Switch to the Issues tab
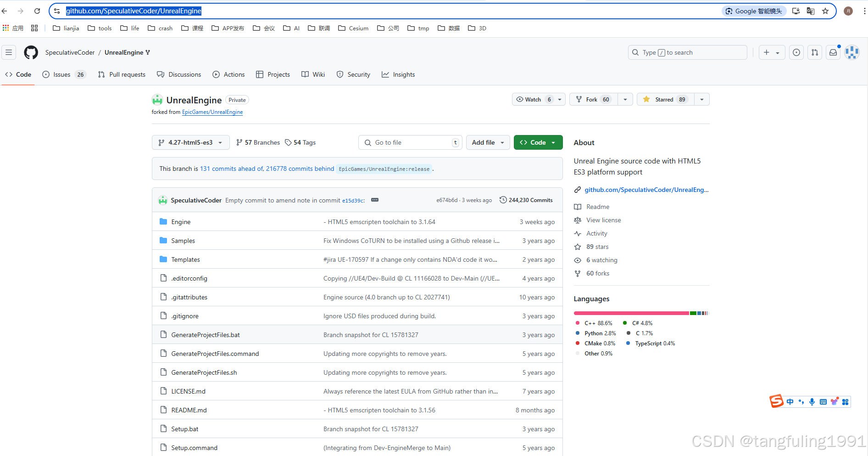Viewport: 868px width, 456px height. [x=64, y=74]
